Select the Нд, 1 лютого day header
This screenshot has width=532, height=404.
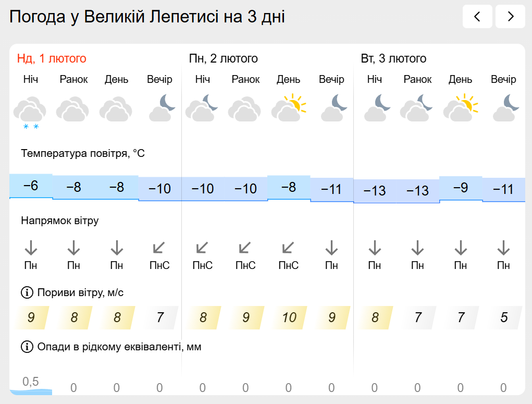tap(52, 58)
